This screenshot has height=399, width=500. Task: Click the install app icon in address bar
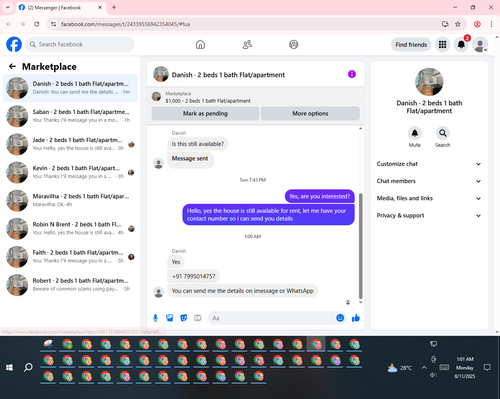click(445, 24)
